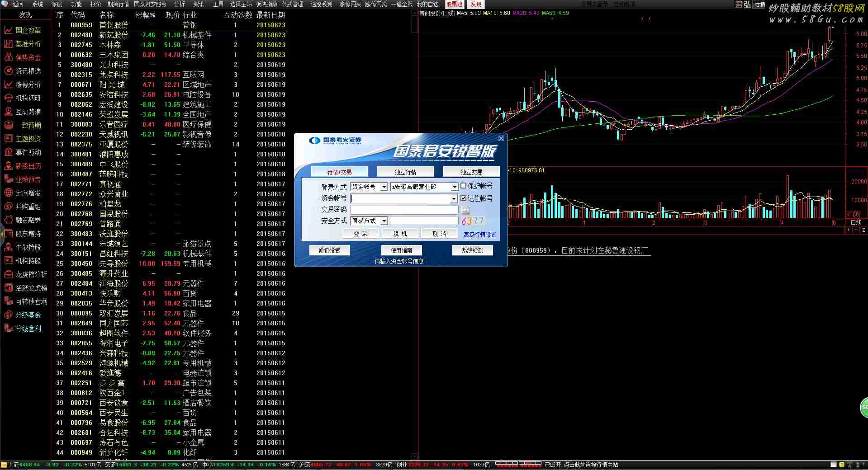Open 资讯精选 in the sidebar
868x470 pixels.
coord(23,71)
